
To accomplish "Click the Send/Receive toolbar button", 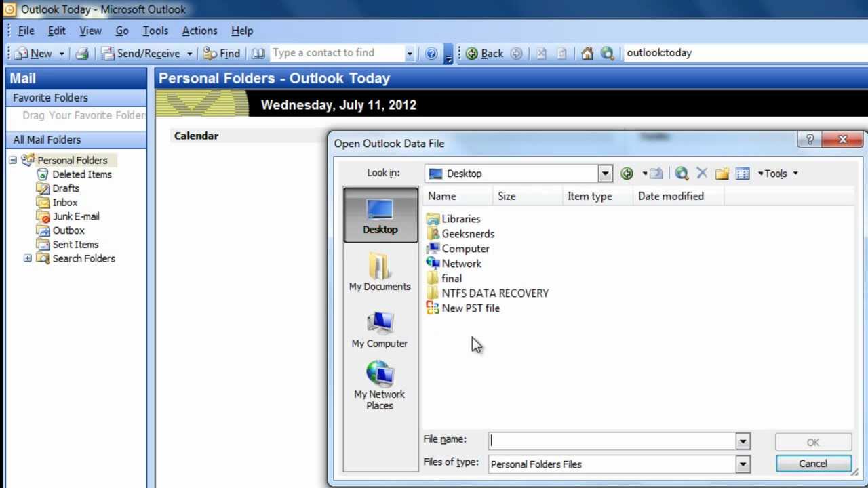I will pos(141,53).
